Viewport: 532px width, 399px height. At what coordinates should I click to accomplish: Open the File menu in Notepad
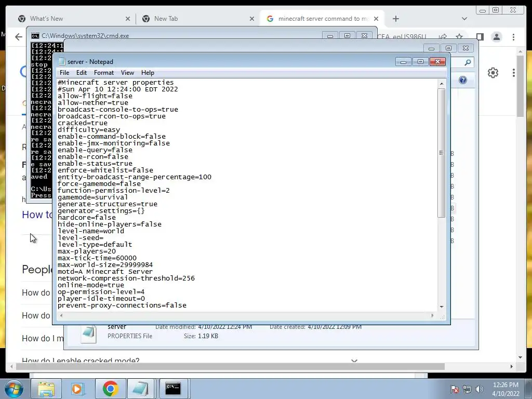64,73
